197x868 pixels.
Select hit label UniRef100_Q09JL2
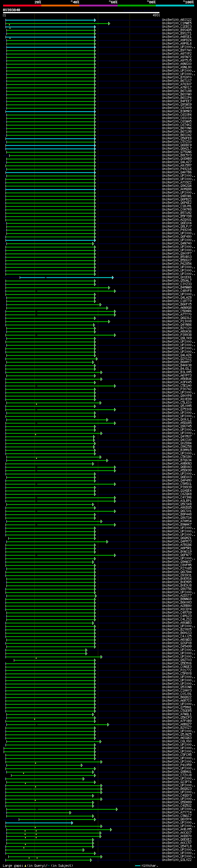pyautogui.click(x=177, y=419)
